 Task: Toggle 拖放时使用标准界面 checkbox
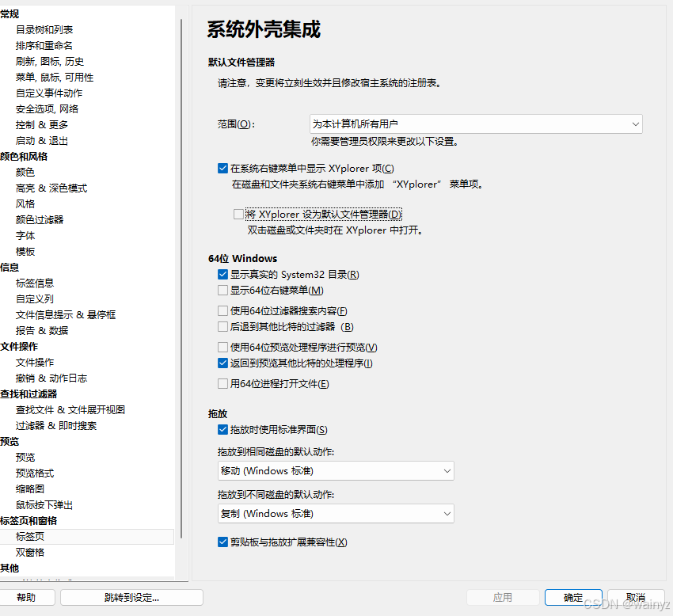click(222, 430)
